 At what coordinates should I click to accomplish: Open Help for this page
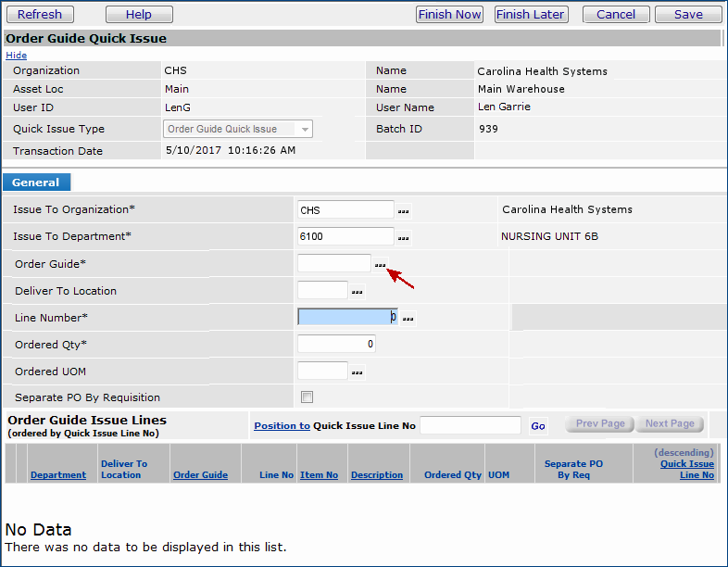coord(139,15)
